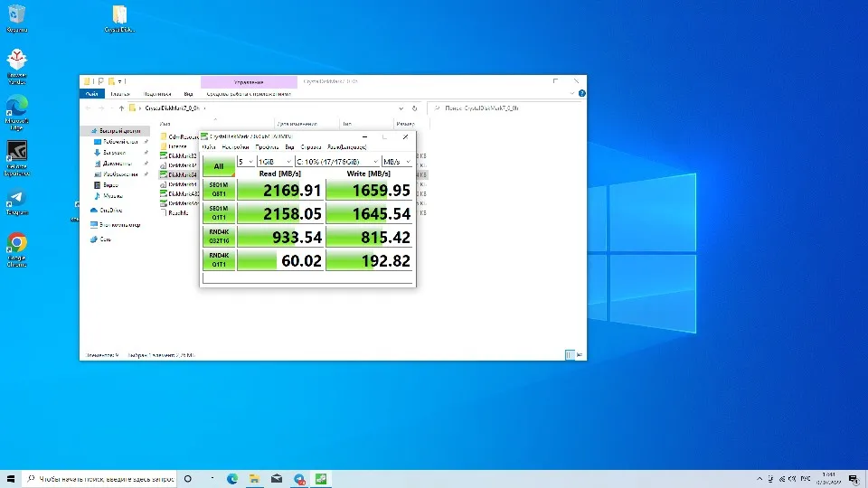Image resolution: width=868 pixels, height=488 pixels.
Task: Click the Mail icon in the taskbar
Action: (277, 478)
